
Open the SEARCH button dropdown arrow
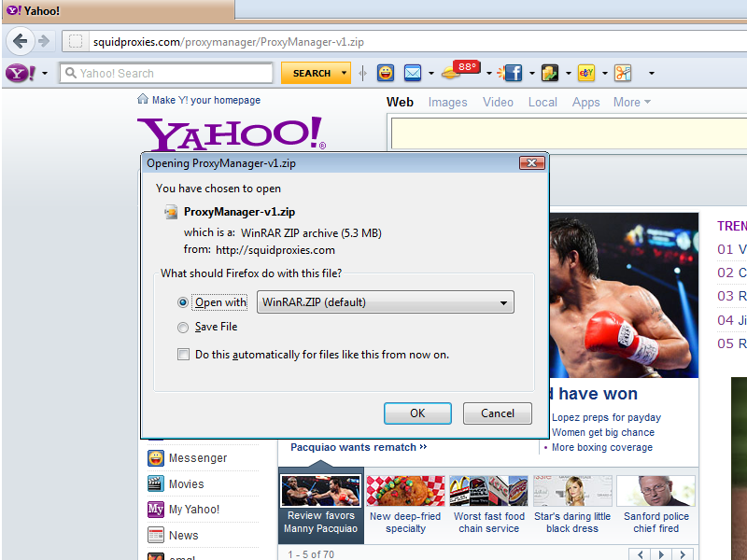344,73
